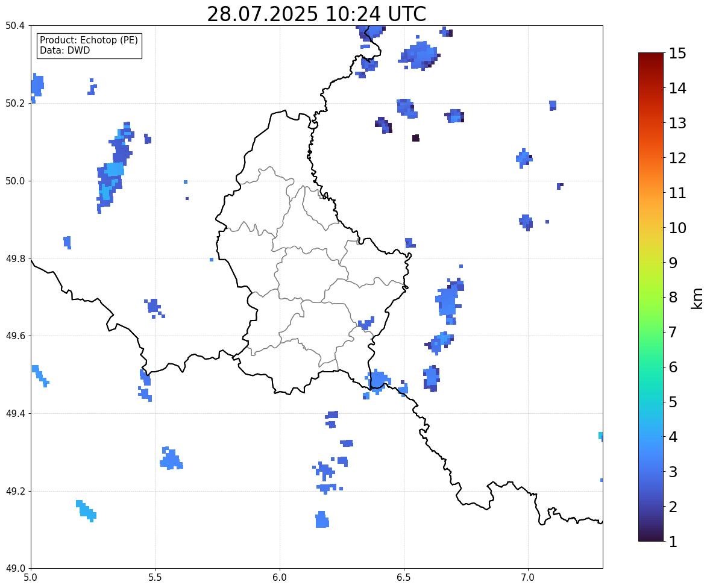Select colorbar tick label 6
Viewport: 710px width, 588px height.
[673, 367]
